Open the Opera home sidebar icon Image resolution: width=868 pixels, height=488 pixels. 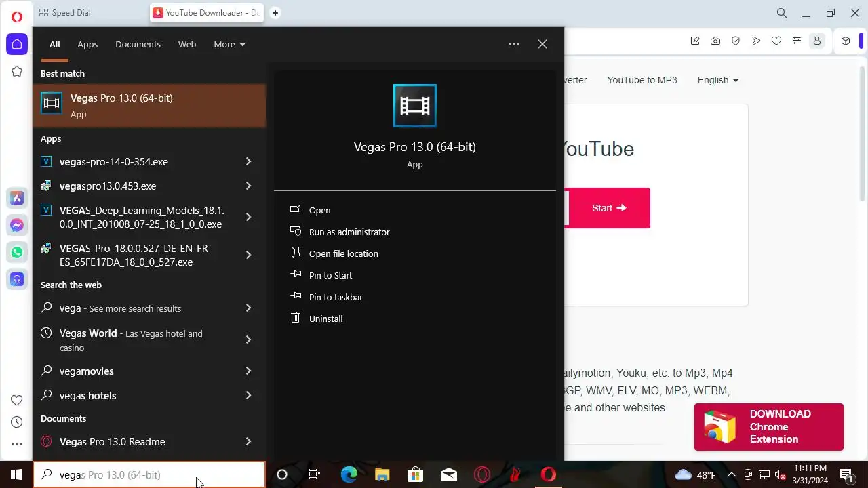pos(17,44)
